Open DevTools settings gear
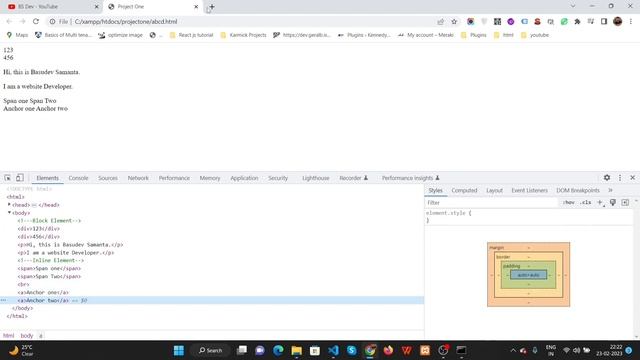640x360 pixels. [x=607, y=178]
